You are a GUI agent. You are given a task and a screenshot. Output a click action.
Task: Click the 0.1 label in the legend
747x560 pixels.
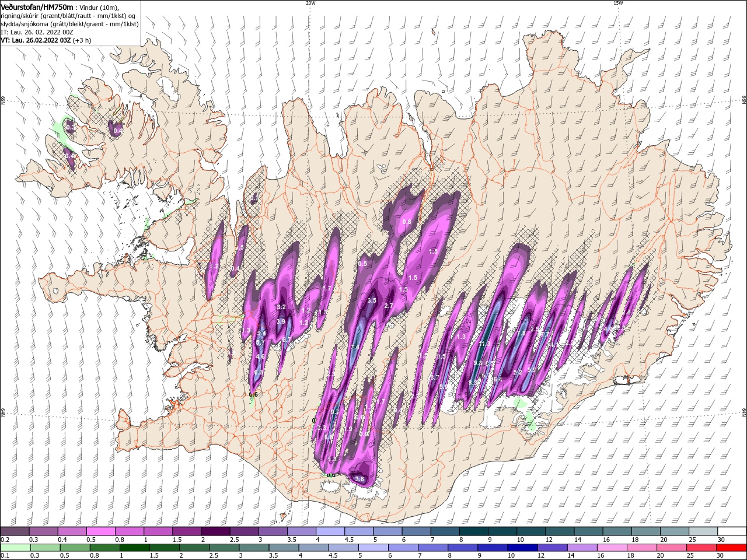click(5, 555)
